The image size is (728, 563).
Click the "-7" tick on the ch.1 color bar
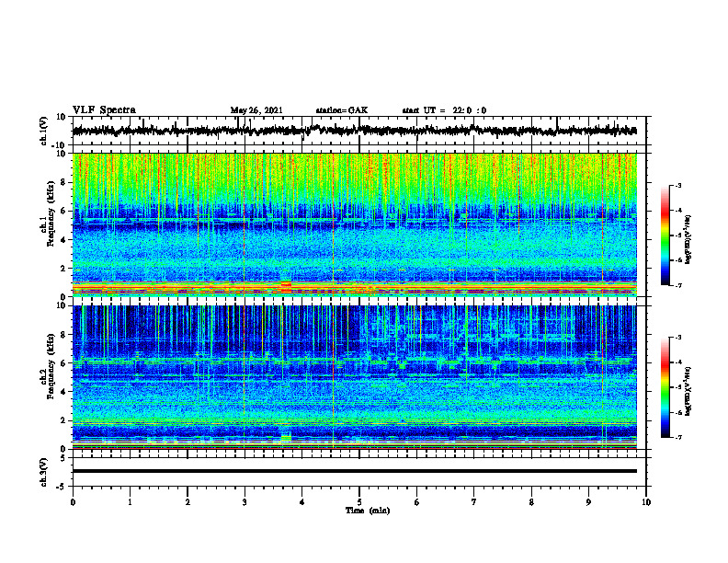tap(677, 285)
